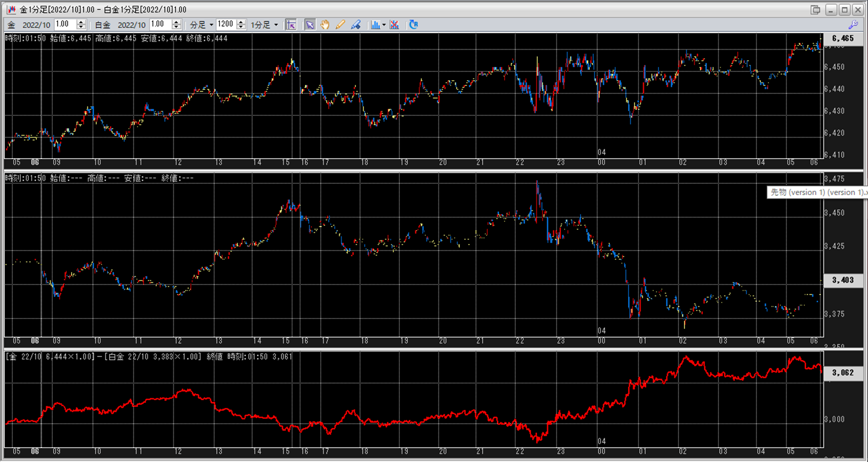Increase the gold 1.00 multiplier spinner
Image resolution: width=868 pixels, height=462 pixels.
tap(81, 22)
